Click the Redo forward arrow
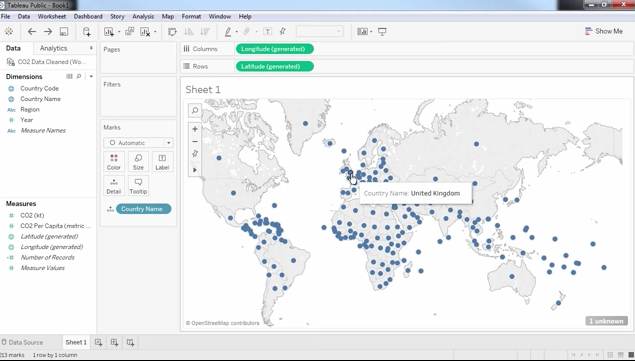This screenshot has width=635, height=361. [48, 32]
